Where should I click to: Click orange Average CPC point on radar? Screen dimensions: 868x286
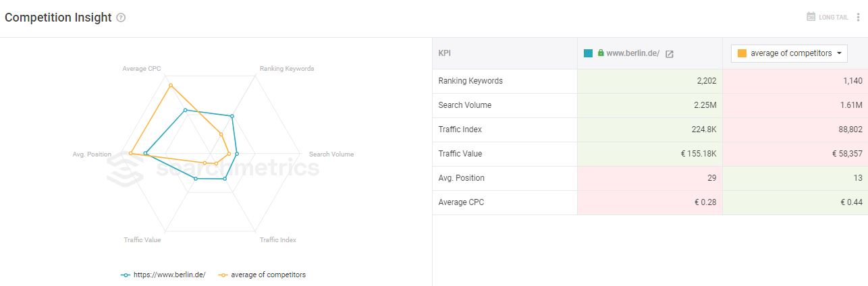pos(171,85)
